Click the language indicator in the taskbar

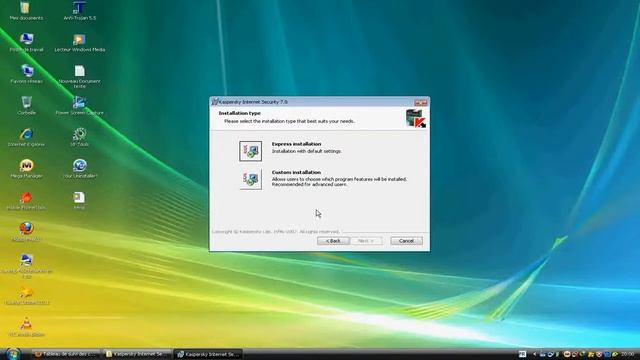click(522, 354)
